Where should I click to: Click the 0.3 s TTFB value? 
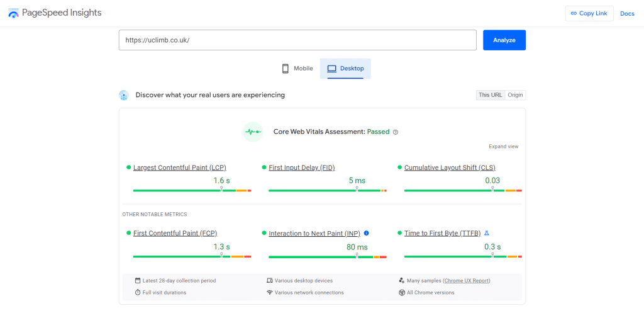[x=492, y=247]
